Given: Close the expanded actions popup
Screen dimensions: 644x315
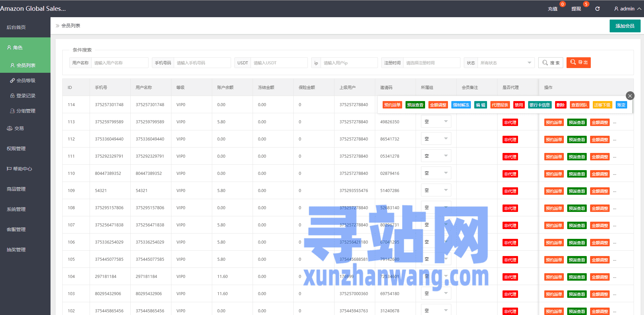Looking at the screenshot, I should 630,96.
